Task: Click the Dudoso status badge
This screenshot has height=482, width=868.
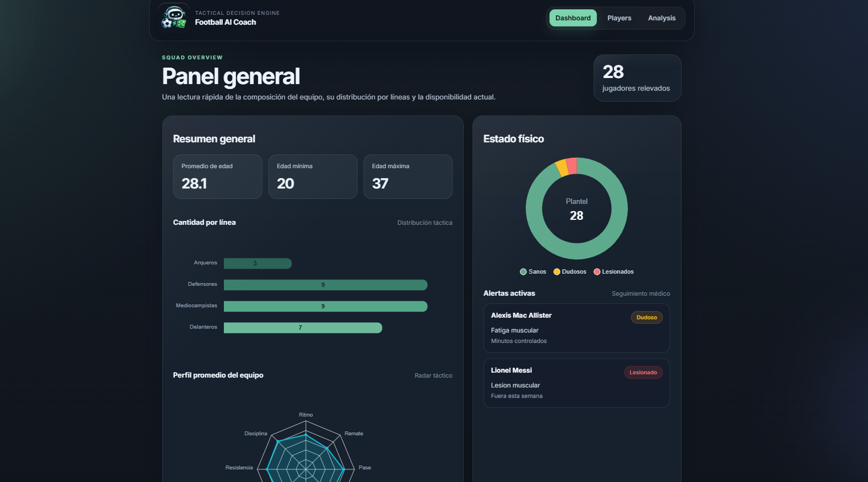Action: (646, 318)
